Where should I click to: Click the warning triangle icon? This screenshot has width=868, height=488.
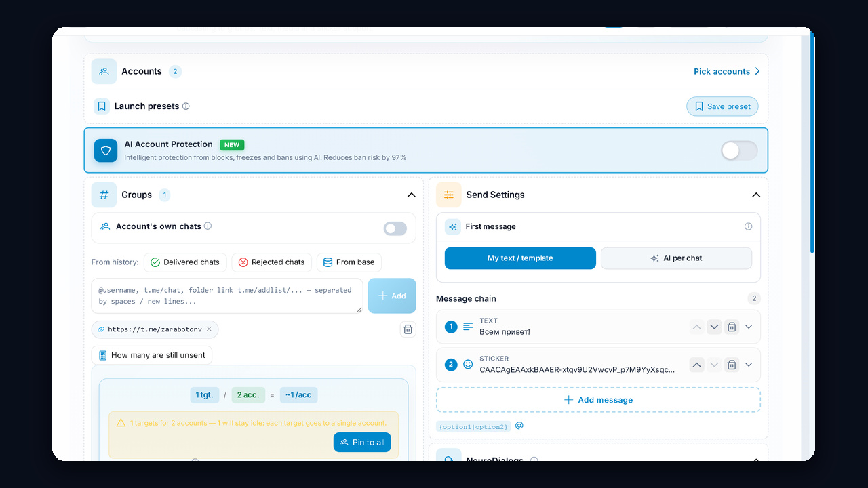(x=121, y=423)
